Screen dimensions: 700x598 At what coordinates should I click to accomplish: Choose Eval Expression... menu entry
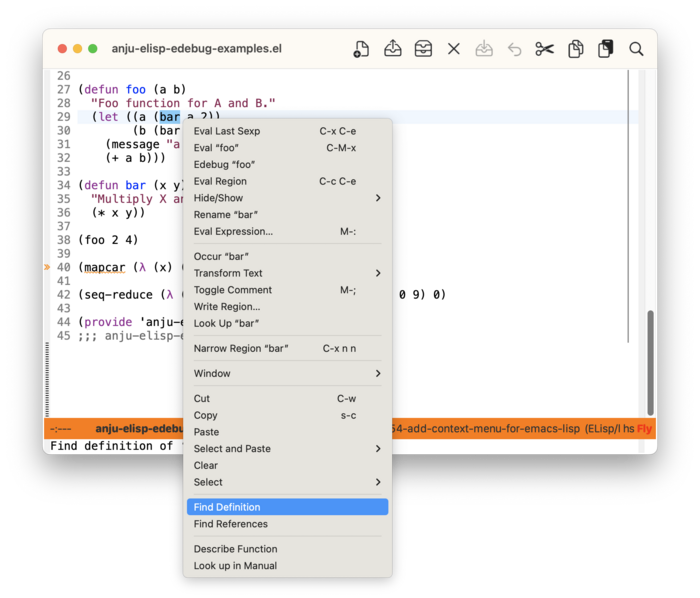pos(287,232)
